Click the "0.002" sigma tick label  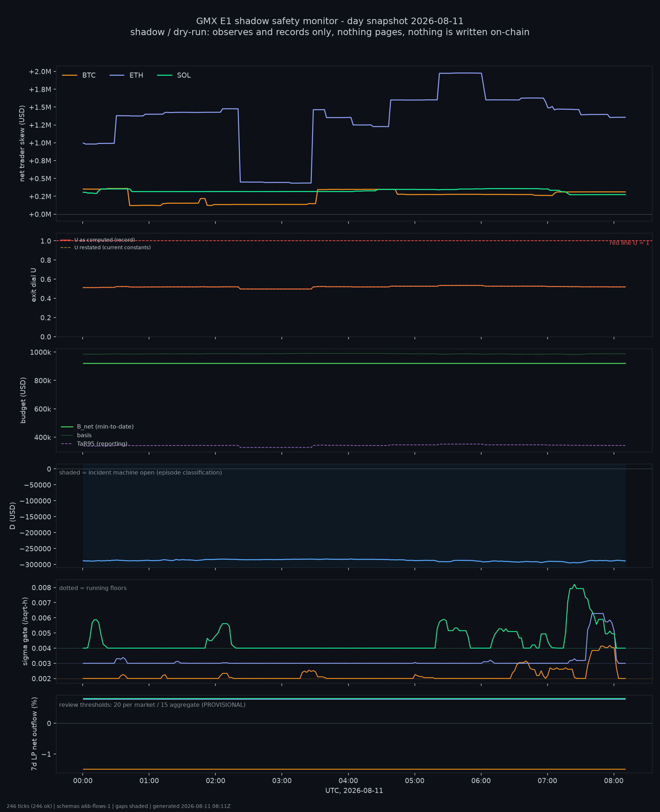click(41, 679)
